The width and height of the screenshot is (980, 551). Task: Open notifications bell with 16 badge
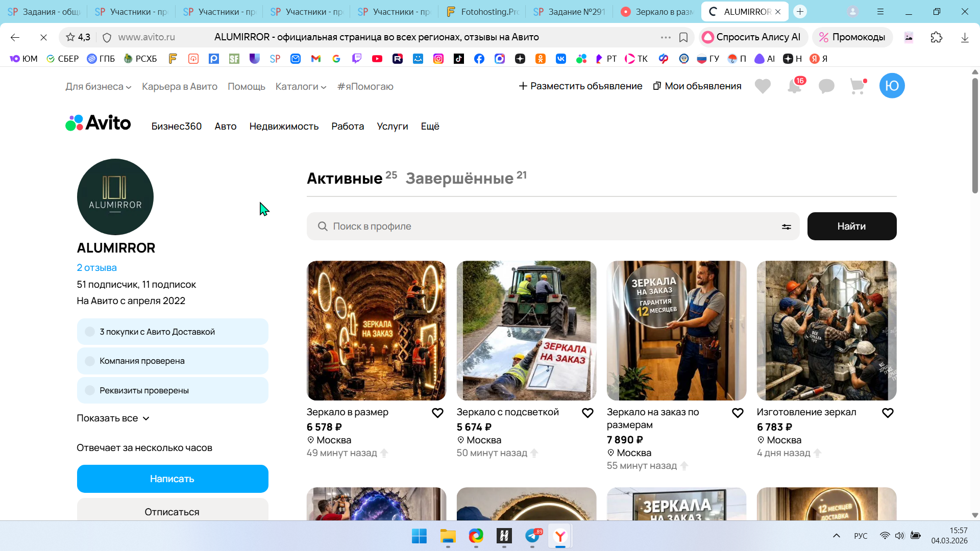pos(795,86)
